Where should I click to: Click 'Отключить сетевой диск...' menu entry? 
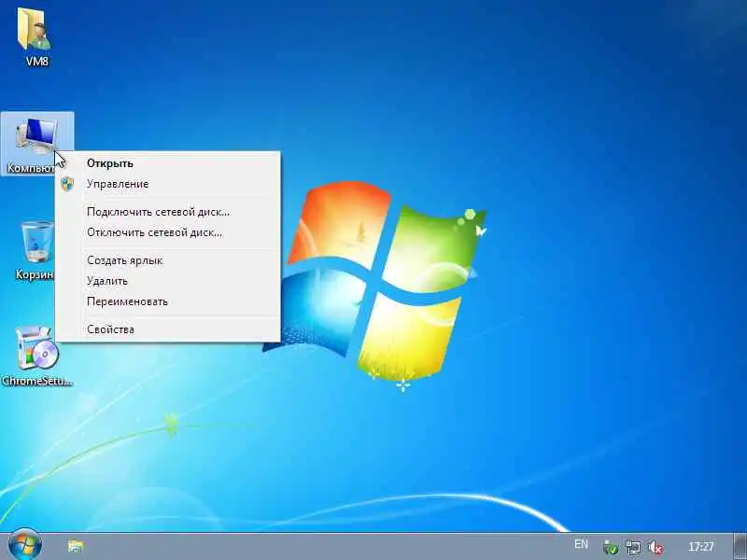click(x=167, y=232)
